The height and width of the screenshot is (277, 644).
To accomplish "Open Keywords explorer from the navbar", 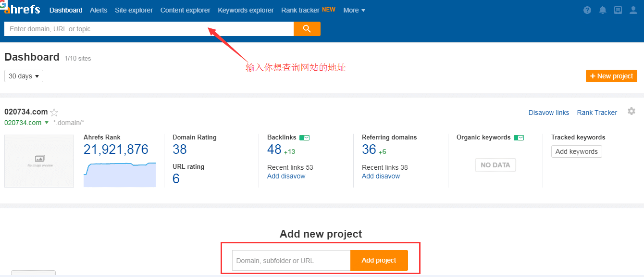I will click(246, 10).
